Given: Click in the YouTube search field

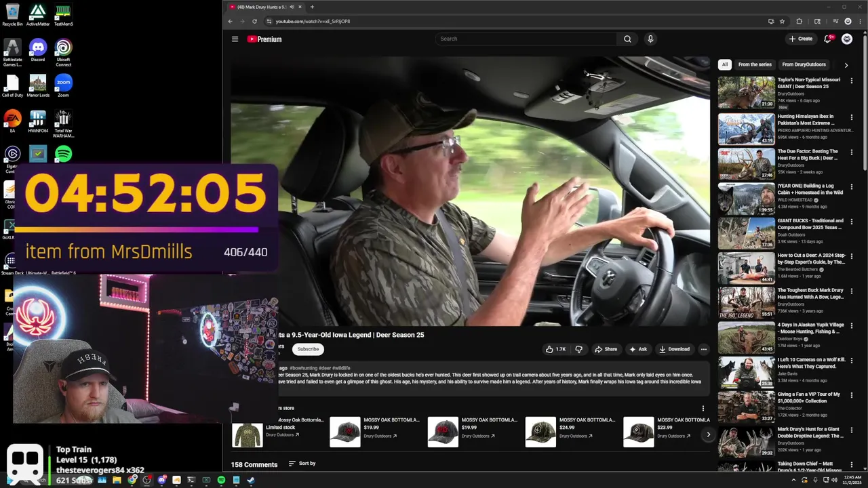Looking at the screenshot, I should (526, 39).
